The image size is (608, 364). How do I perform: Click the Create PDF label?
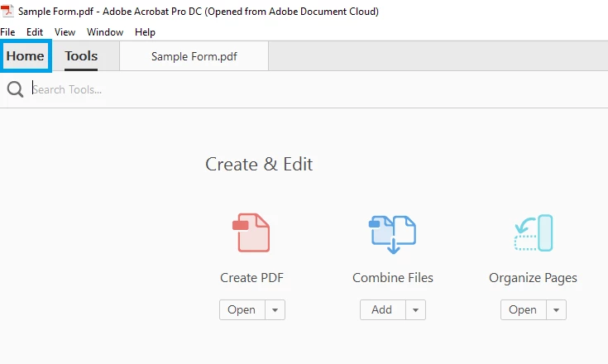point(251,278)
